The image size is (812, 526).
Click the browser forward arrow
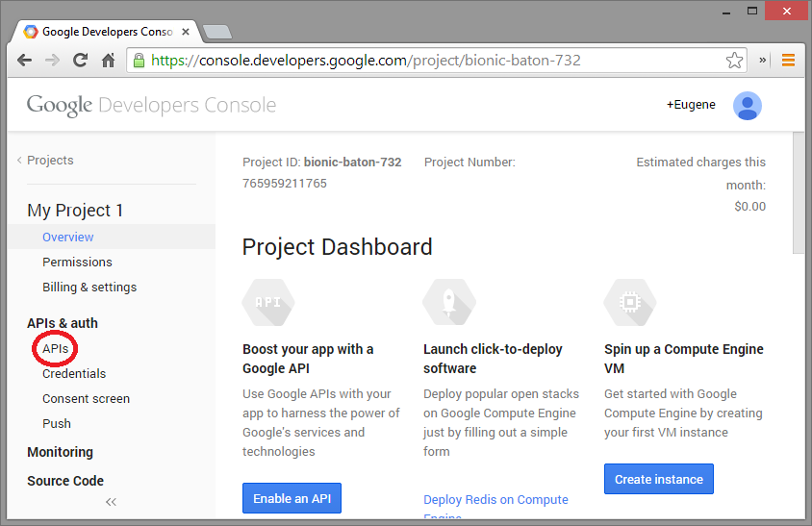pyautogui.click(x=52, y=61)
